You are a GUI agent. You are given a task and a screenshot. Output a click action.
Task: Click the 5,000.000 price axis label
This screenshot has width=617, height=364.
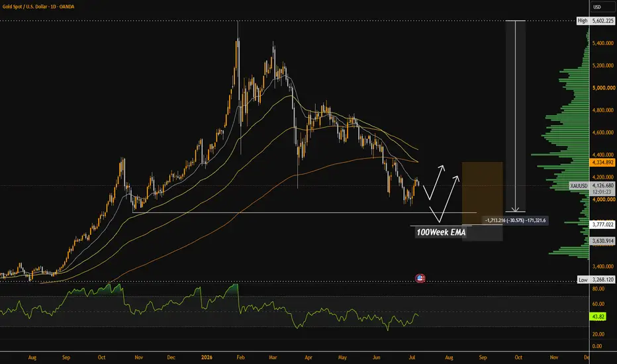click(603, 88)
